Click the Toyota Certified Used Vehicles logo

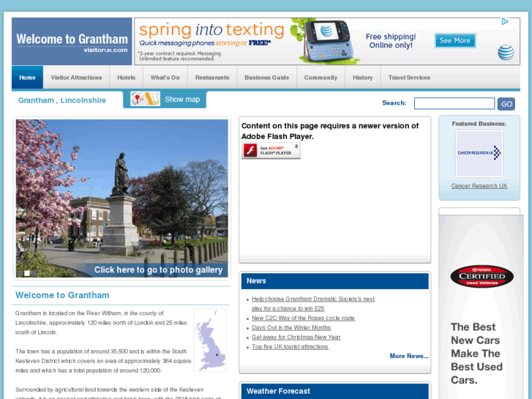tap(482, 277)
